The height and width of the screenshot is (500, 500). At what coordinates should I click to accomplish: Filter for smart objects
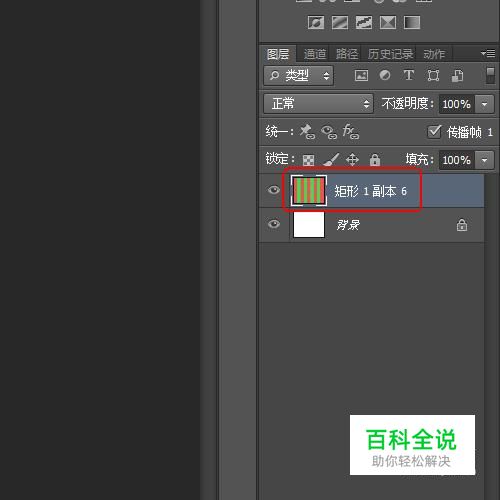point(457,76)
